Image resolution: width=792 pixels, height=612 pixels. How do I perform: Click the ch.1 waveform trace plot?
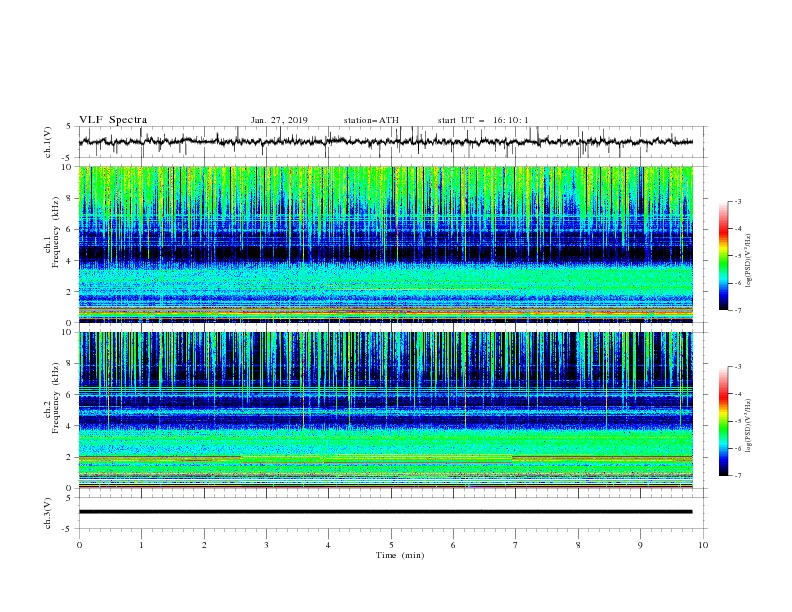coord(385,142)
